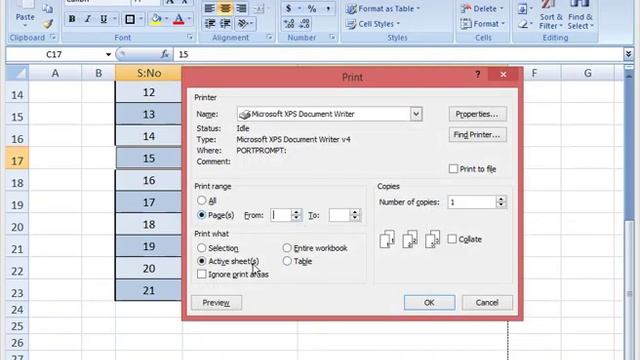This screenshot has width=640, height=360.
Task: Open printer Name dropdown
Action: [x=416, y=114]
